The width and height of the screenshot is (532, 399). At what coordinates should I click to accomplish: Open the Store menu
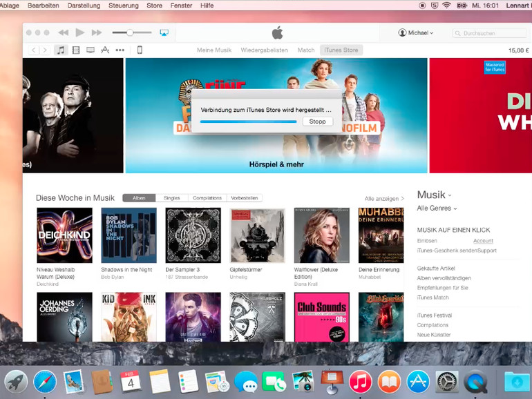click(154, 6)
